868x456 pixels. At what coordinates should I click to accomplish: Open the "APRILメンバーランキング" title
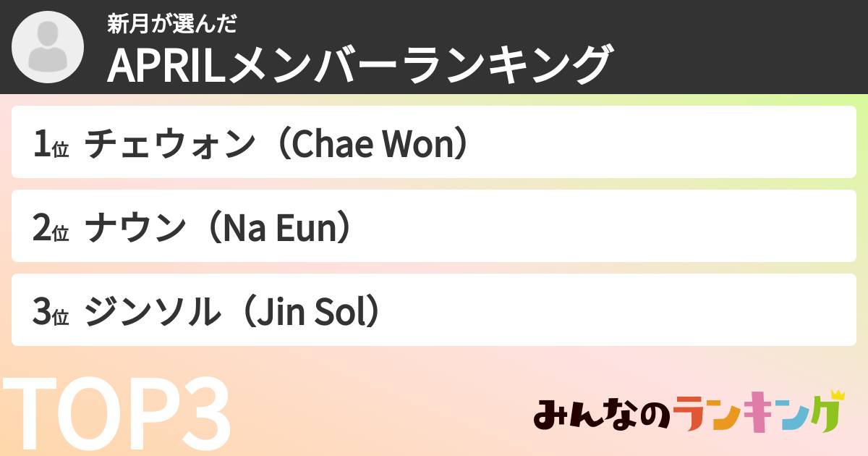pos(359,66)
